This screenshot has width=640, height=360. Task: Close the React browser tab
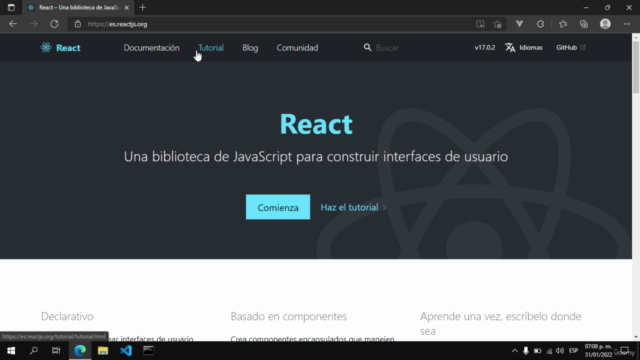point(127,7)
